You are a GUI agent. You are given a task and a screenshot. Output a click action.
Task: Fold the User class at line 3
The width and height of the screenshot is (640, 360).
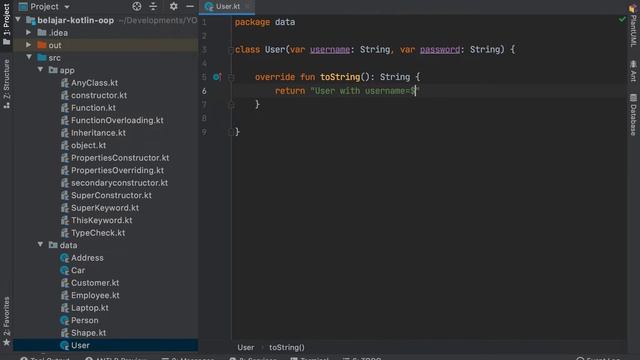point(231,50)
